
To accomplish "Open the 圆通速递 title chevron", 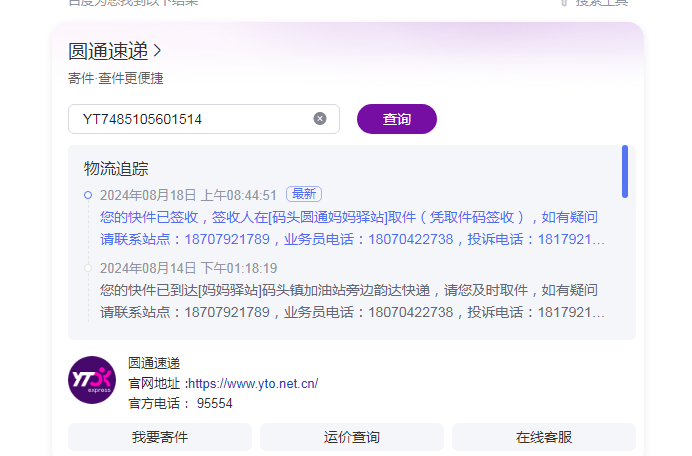I will (158, 51).
